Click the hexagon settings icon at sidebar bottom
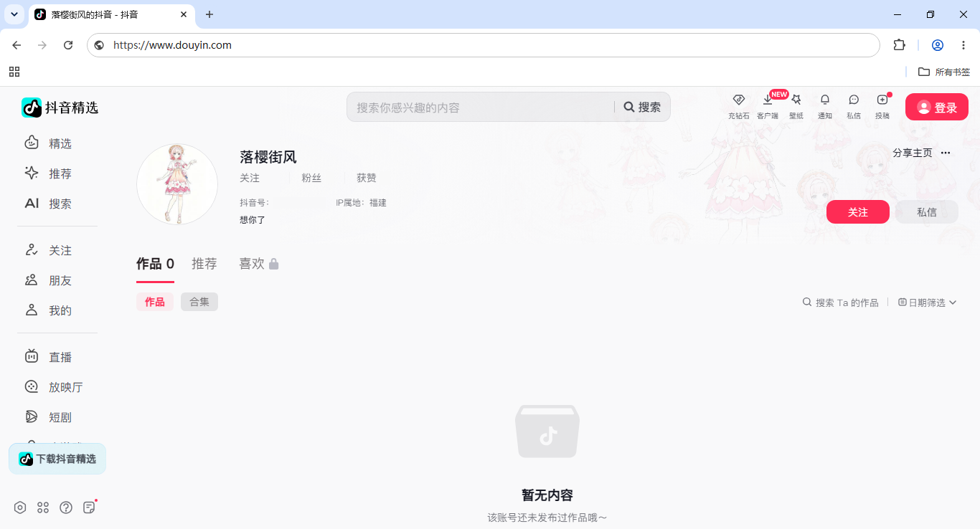Image resolution: width=980 pixels, height=529 pixels. tap(20, 507)
